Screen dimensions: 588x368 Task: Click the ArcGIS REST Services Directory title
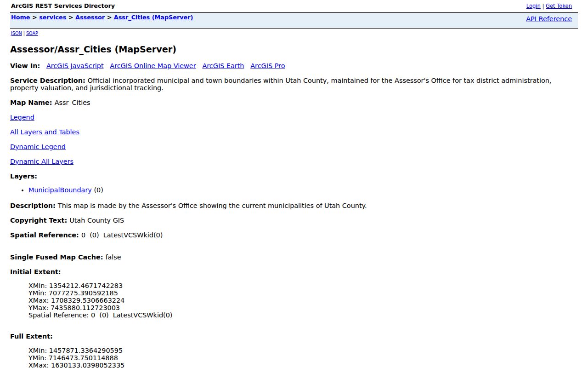click(x=63, y=6)
